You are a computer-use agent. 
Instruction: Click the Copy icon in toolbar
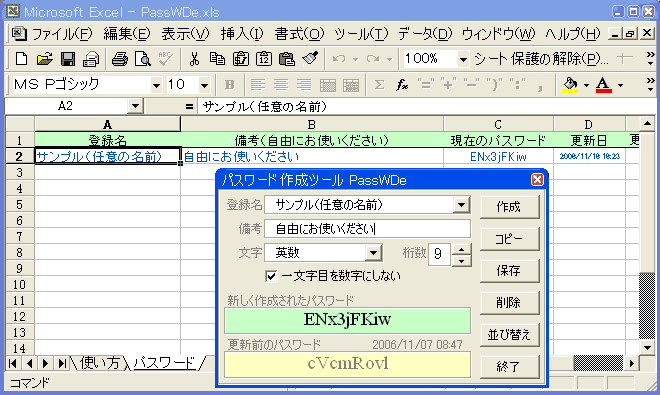point(217,59)
